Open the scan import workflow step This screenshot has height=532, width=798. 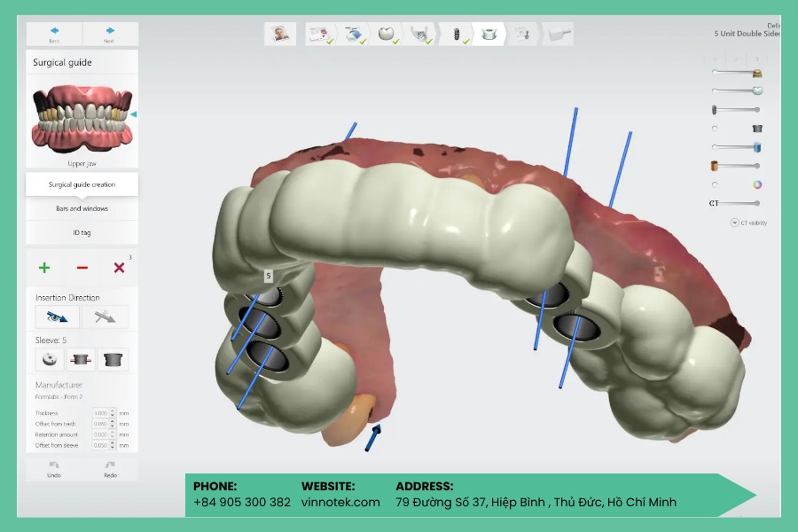pyautogui.click(x=354, y=34)
